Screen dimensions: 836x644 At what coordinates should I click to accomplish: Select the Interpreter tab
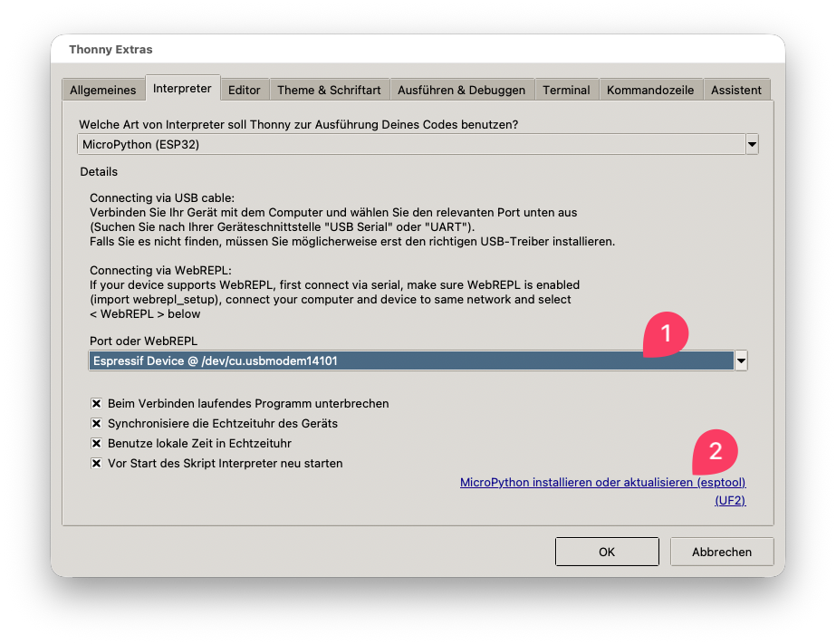(182, 89)
